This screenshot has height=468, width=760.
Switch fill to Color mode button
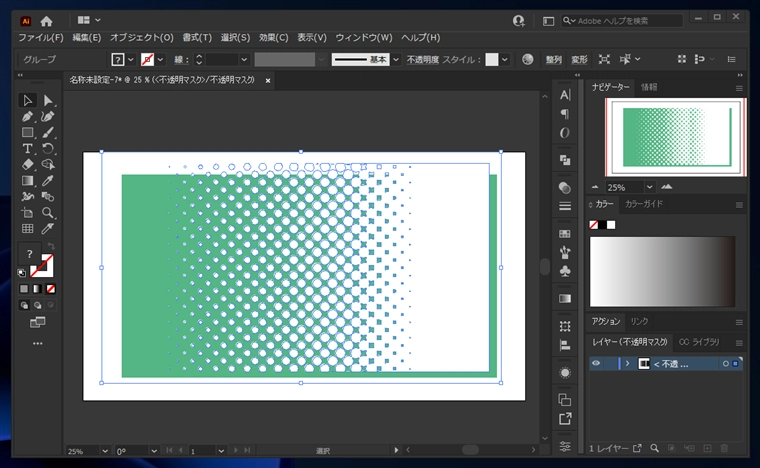point(24,289)
